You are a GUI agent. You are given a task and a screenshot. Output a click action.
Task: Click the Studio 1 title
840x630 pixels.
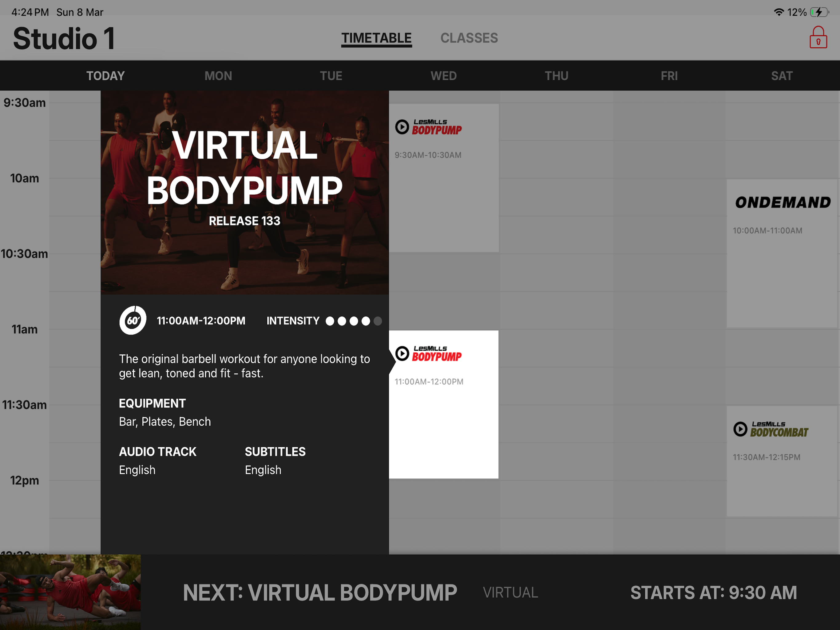64,38
